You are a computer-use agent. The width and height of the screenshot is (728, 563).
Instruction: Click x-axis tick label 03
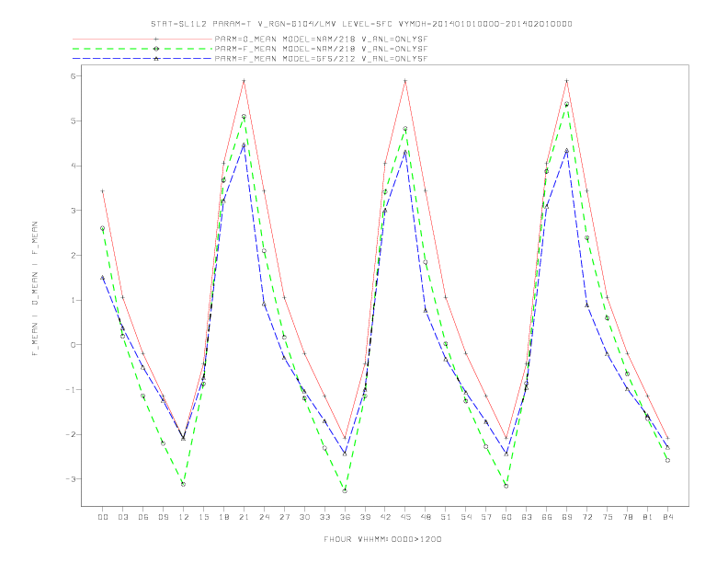(x=122, y=517)
